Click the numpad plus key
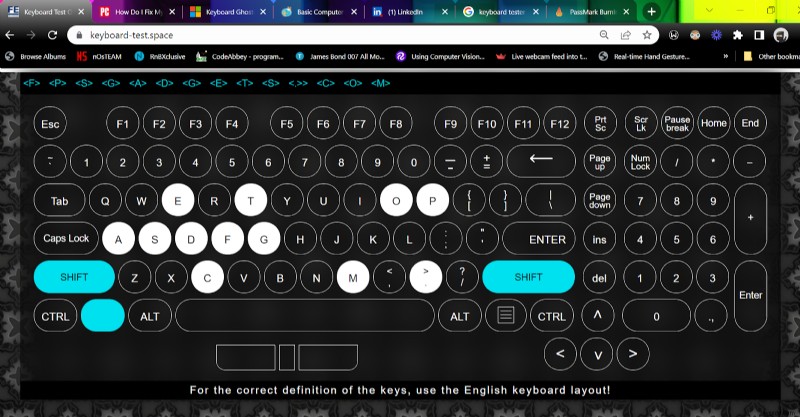 point(751,218)
